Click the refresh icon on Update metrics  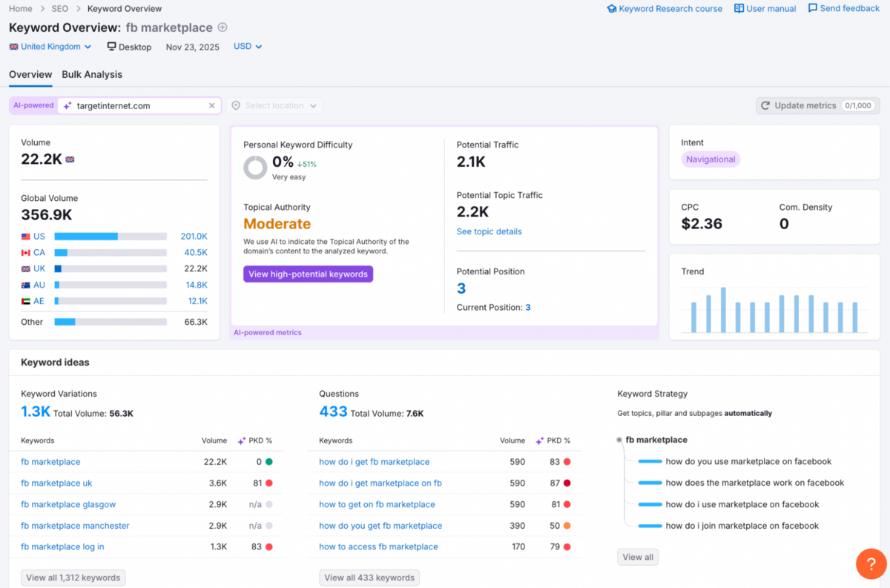click(x=765, y=106)
